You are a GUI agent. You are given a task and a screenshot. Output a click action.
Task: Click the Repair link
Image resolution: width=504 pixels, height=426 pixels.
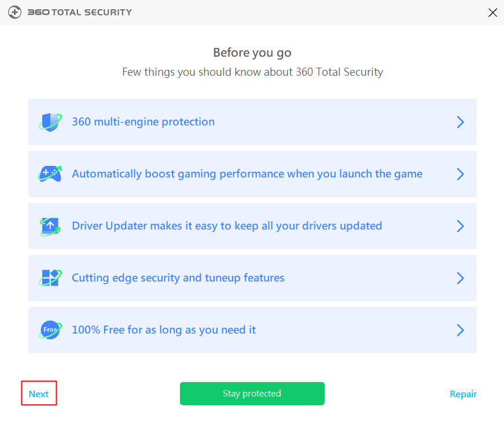[x=463, y=394]
